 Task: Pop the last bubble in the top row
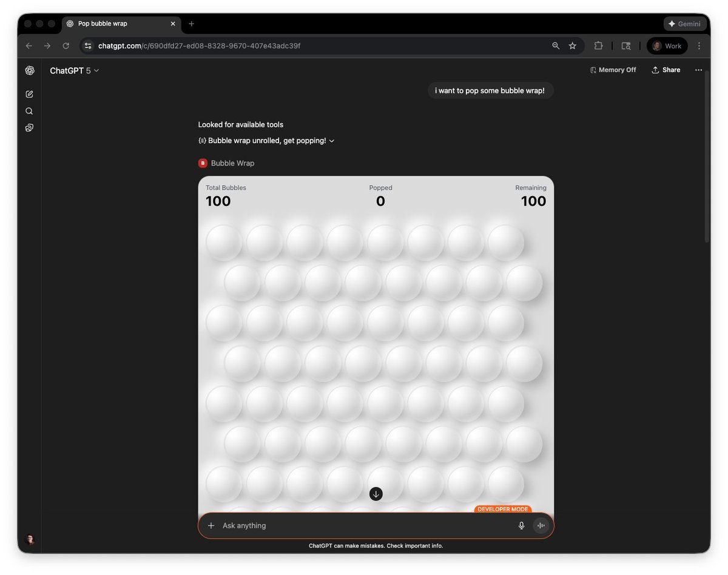[506, 243]
